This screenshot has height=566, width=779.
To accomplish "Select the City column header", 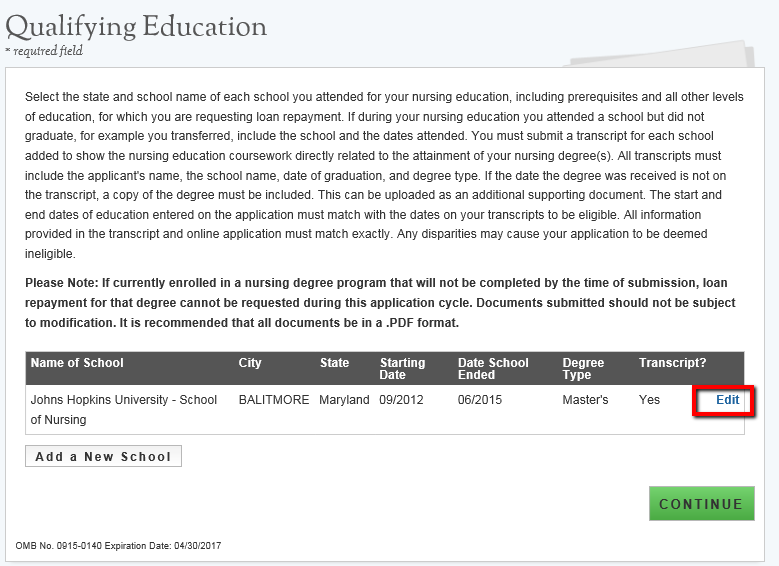I will [x=250, y=363].
